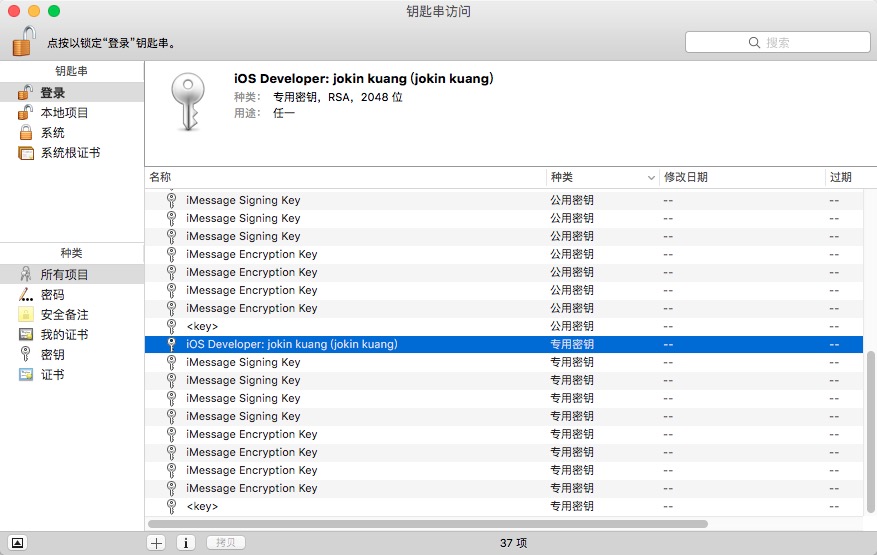Click the certificate icon beside 我的证书
The width and height of the screenshot is (877, 555).
pos(26,334)
